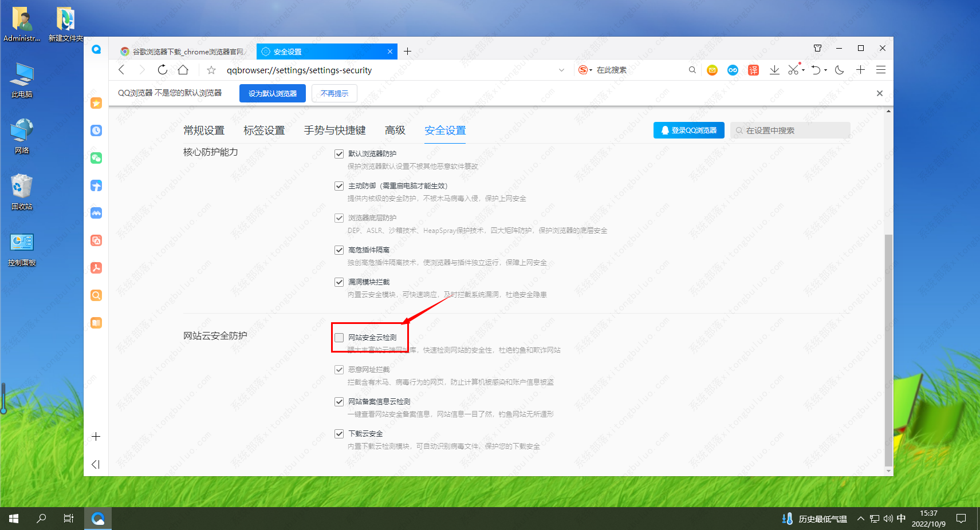Click the 登录QQ浏览器 button
The width and height of the screenshot is (980, 530).
click(x=688, y=130)
